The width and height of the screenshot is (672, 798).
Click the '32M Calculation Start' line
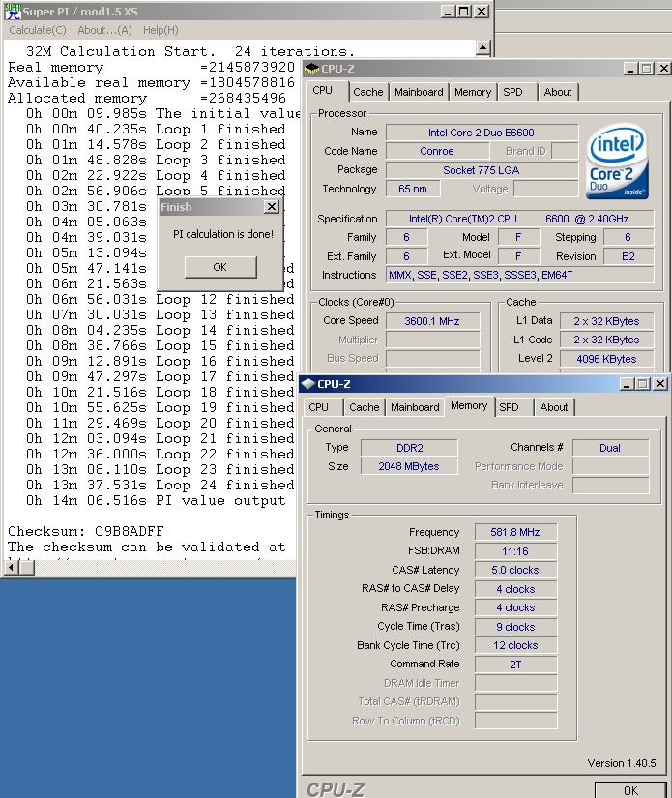(x=190, y=51)
